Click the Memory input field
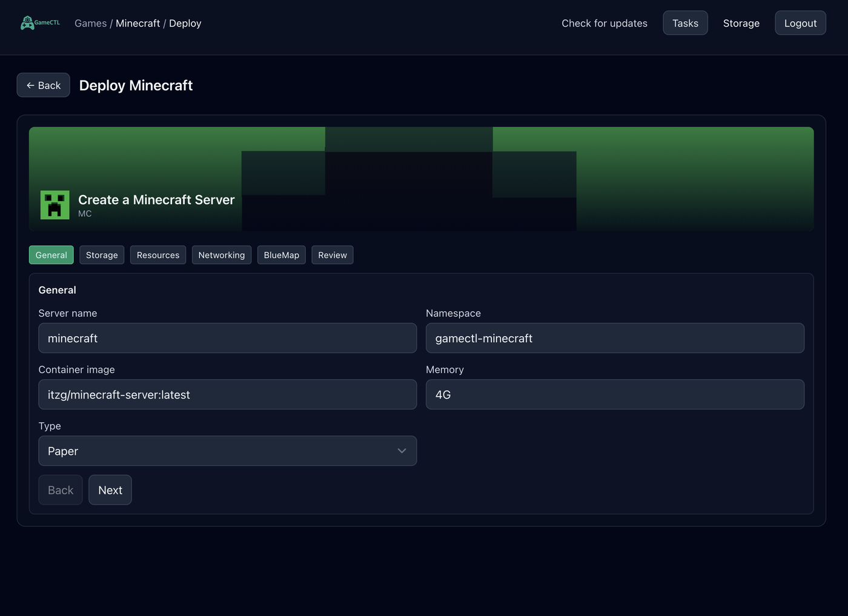Image resolution: width=848 pixels, height=616 pixels. [x=615, y=394]
